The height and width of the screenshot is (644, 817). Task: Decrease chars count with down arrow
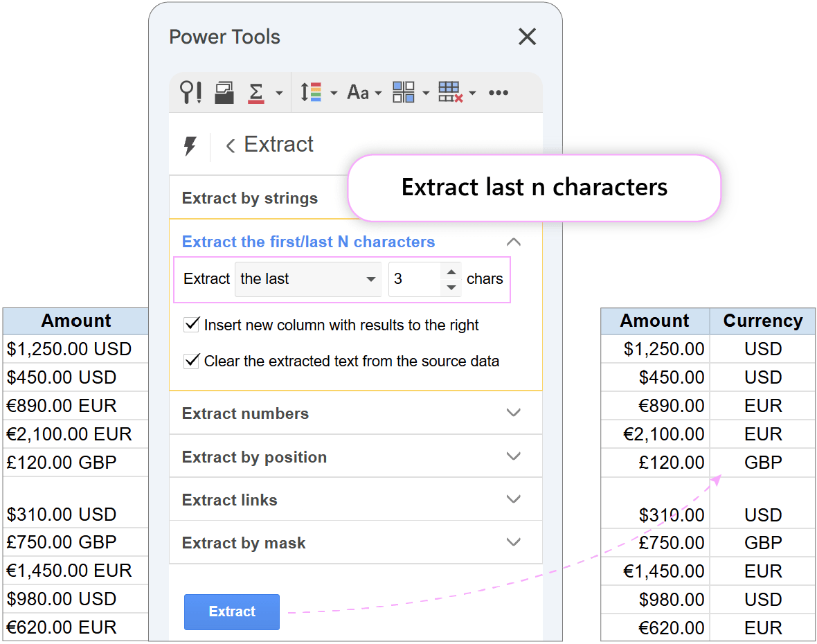pyautogui.click(x=451, y=287)
